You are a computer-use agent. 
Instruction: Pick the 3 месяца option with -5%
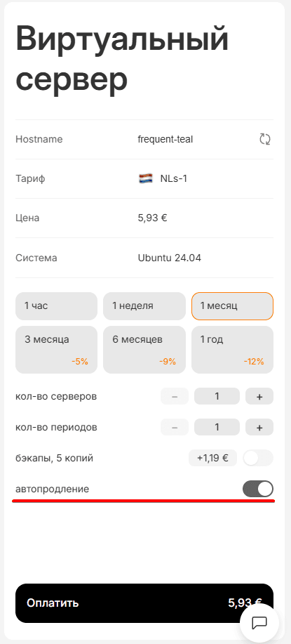point(57,350)
